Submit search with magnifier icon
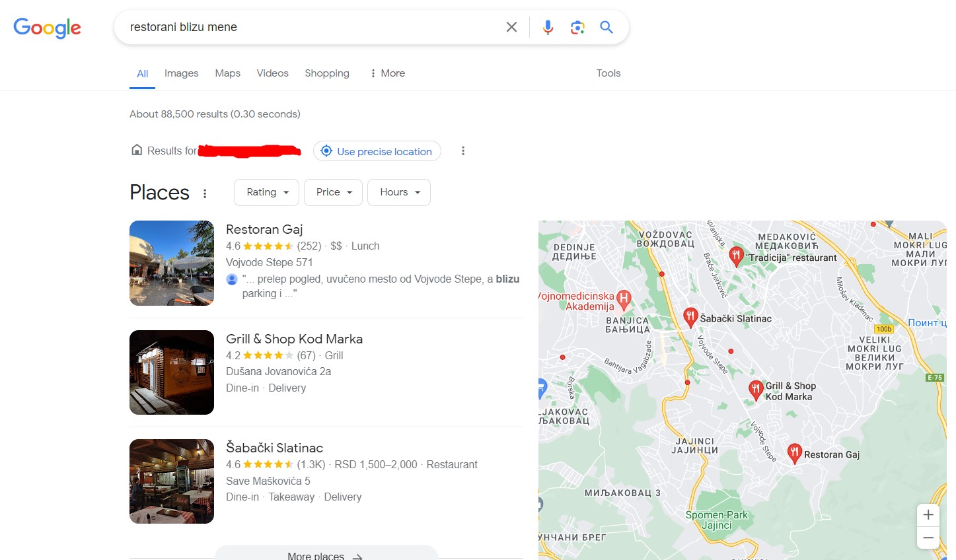Viewport: 956px width, 560px height. [607, 27]
